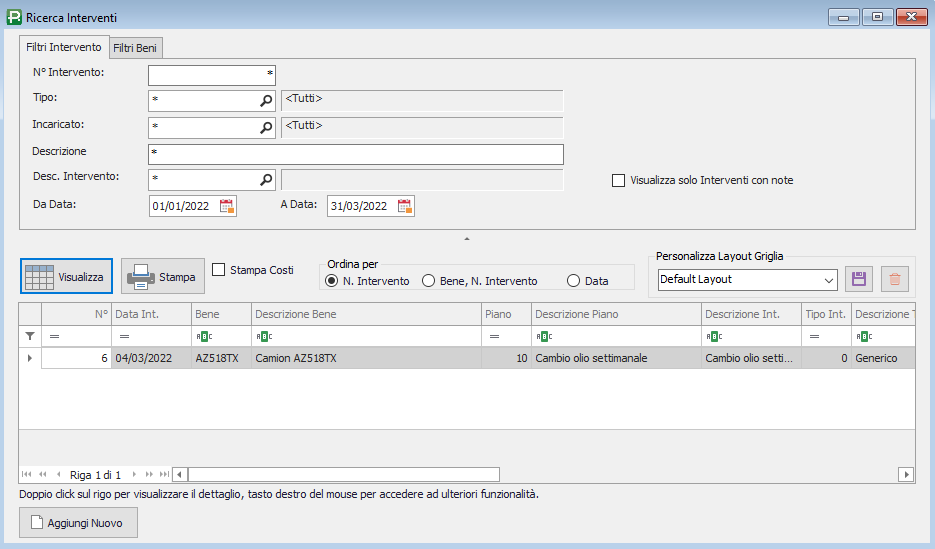The image size is (935, 549).
Task: Click the grid filter funnel icon
Action: (29, 337)
